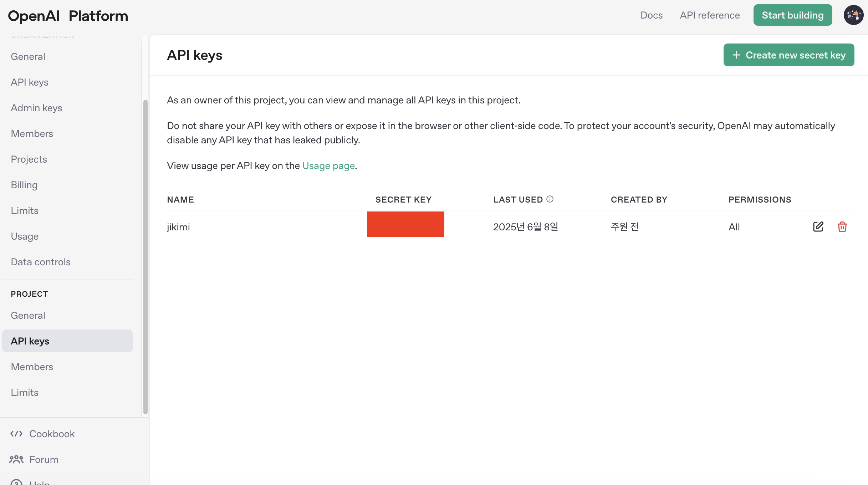Click the OpenAI Platform logo

tap(68, 16)
